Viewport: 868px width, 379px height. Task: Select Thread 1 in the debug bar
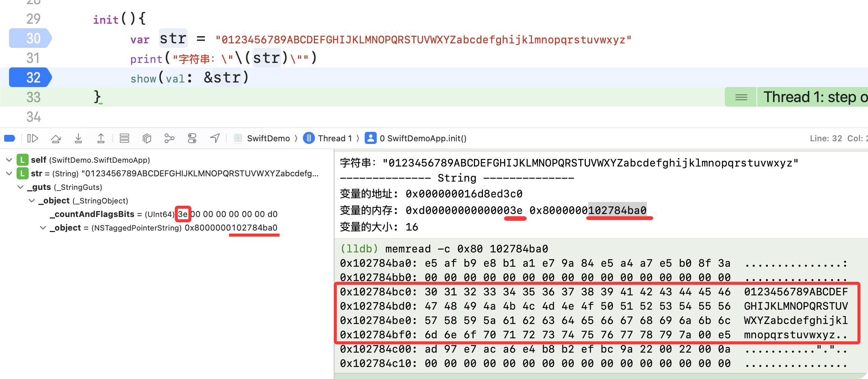tap(328, 139)
